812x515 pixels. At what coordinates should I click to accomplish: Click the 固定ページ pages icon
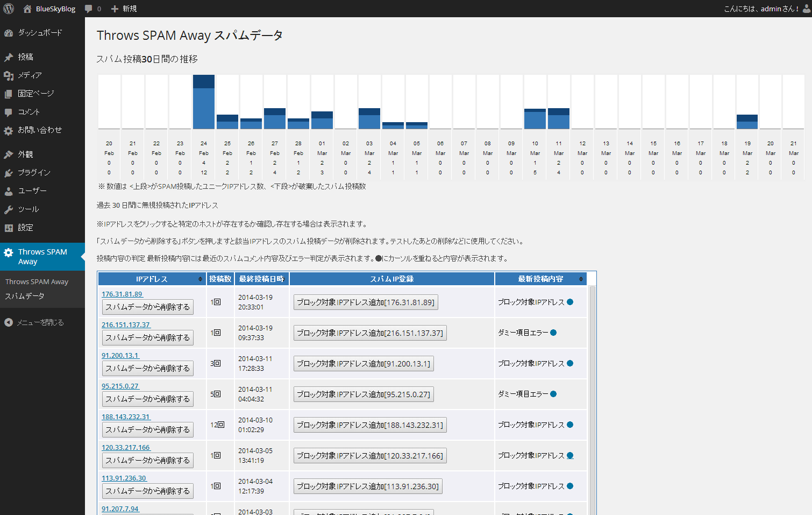pyautogui.click(x=9, y=94)
